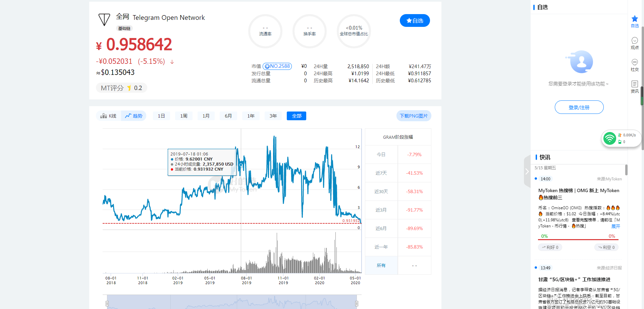Click the 0.931932 current price line label
The width and height of the screenshot is (644, 309).
tap(351, 221)
